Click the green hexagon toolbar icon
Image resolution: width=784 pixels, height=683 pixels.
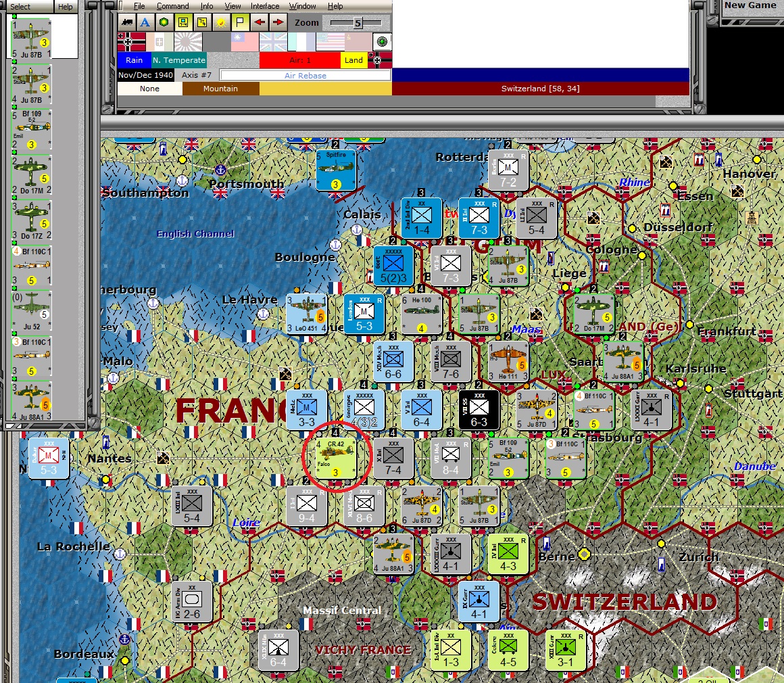point(164,22)
